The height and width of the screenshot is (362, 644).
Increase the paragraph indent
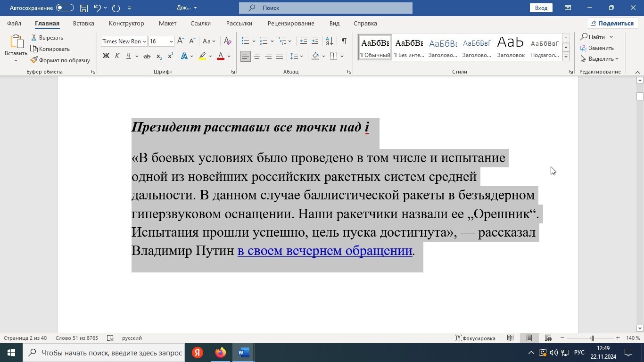pyautogui.click(x=315, y=41)
